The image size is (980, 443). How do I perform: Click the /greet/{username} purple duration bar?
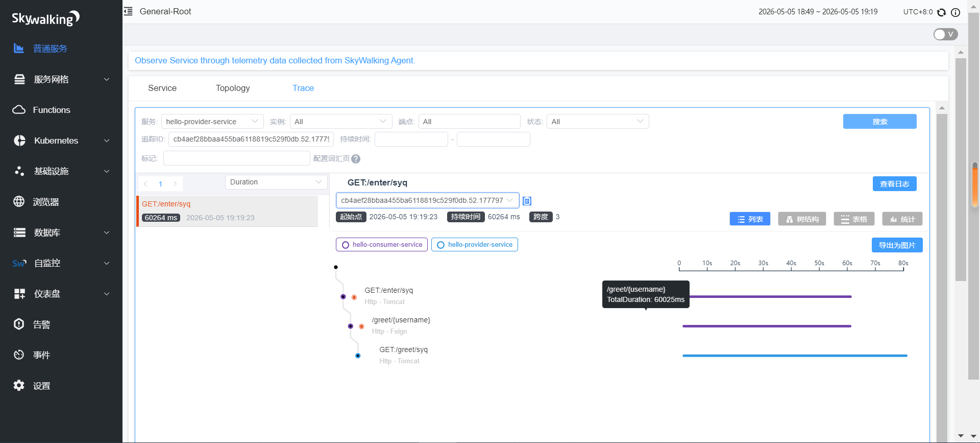tap(767, 326)
